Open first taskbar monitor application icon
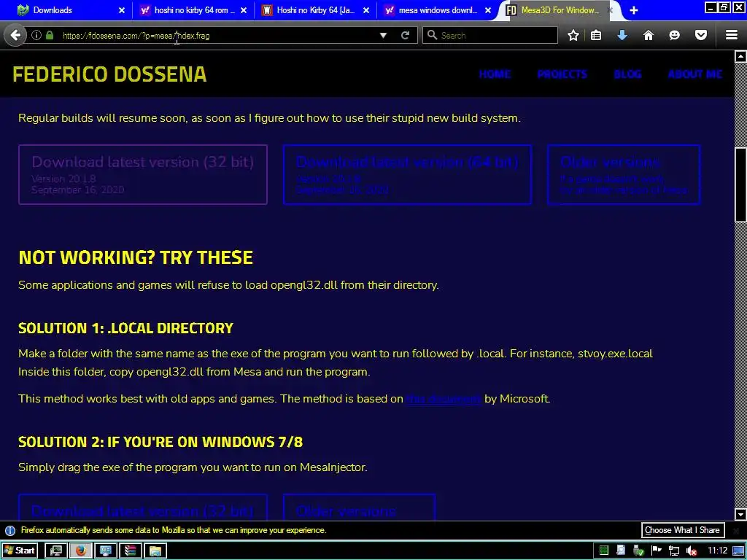This screenshot has height=560, width=747. click(x=55, y=551)
